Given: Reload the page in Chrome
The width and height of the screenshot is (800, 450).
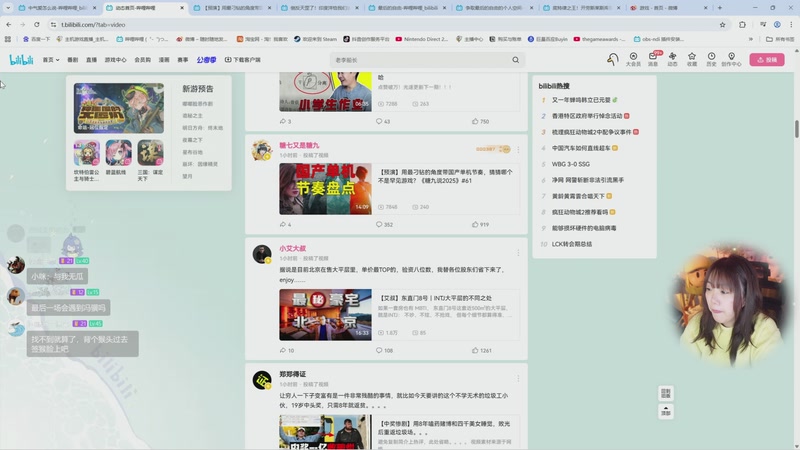Looking at the screenshot, I should click(x=36, y=24).
